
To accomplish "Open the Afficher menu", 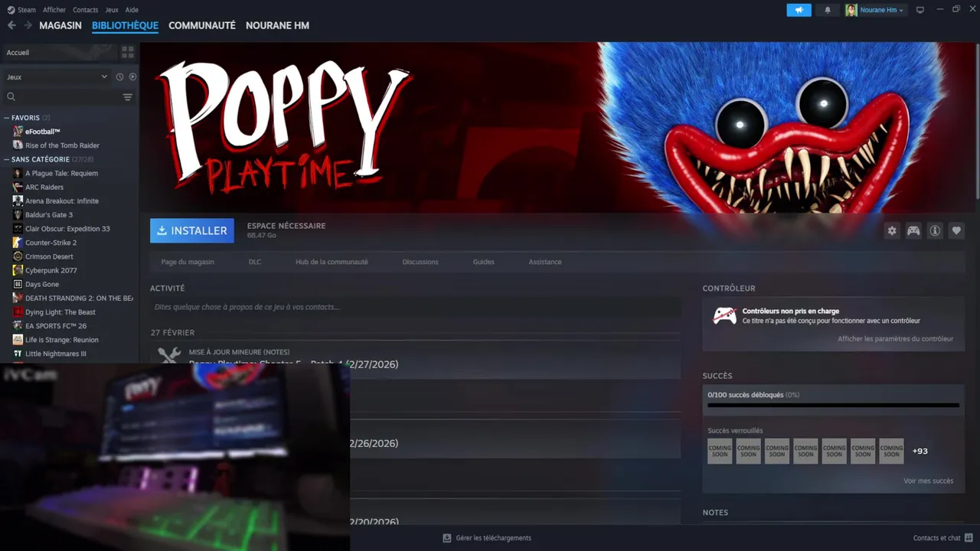I will 54,10.
